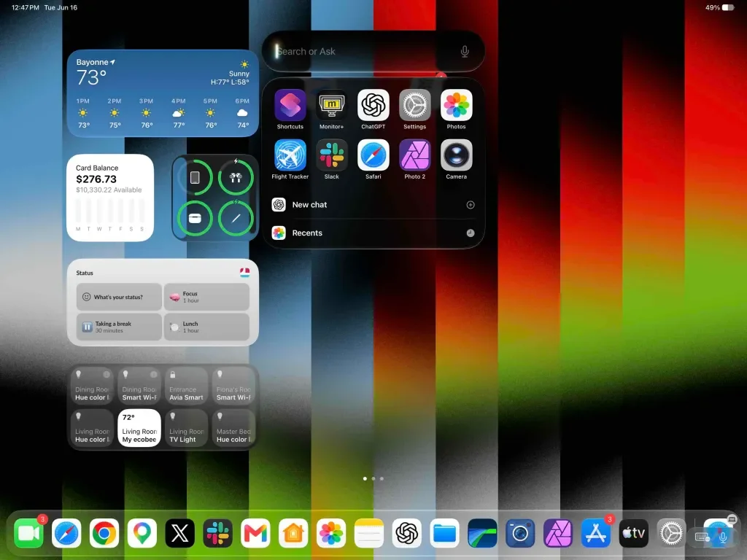Launch the Camera app from suggestions
Viewport: 747px width, 560px height.
click(457, 155)
